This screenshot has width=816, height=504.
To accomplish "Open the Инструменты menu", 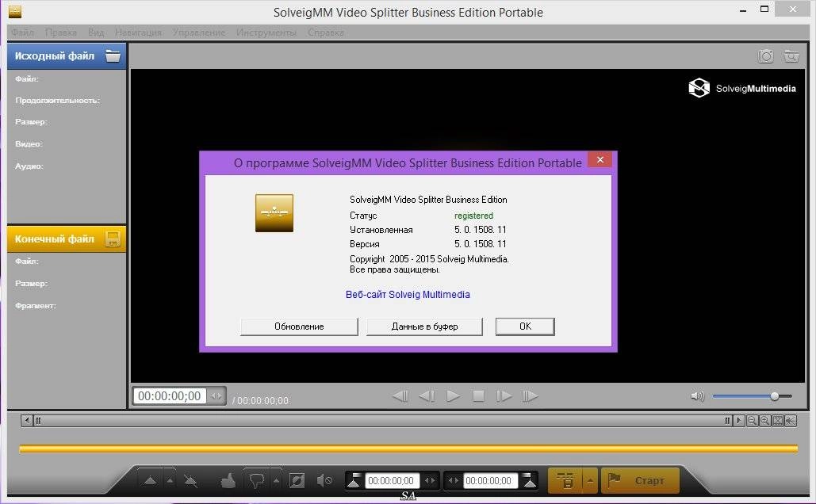I will [x=266, y=32].
